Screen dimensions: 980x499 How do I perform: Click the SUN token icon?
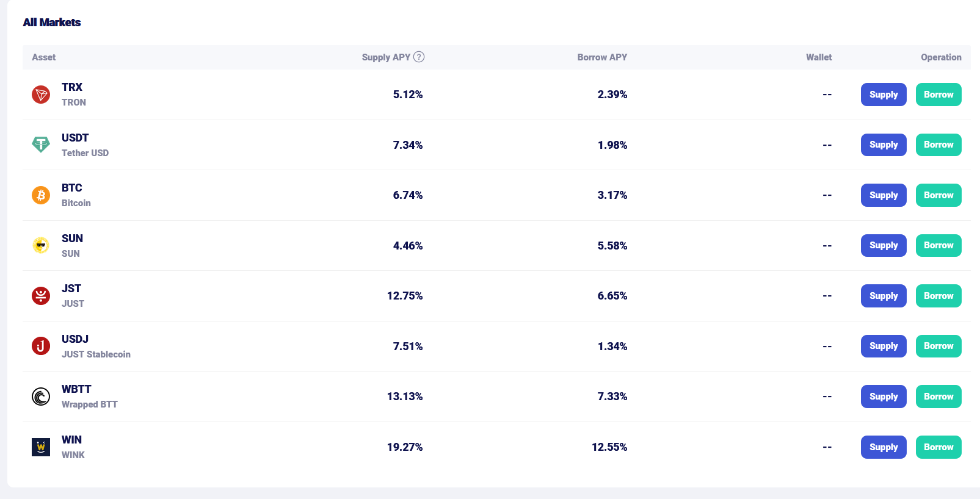pos(41,245)
